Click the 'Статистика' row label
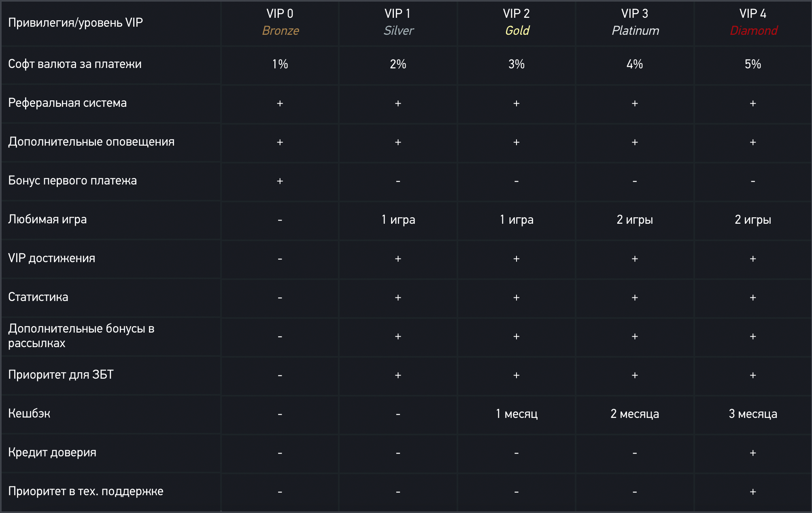The image size is (812, 513). click(38, 297)
